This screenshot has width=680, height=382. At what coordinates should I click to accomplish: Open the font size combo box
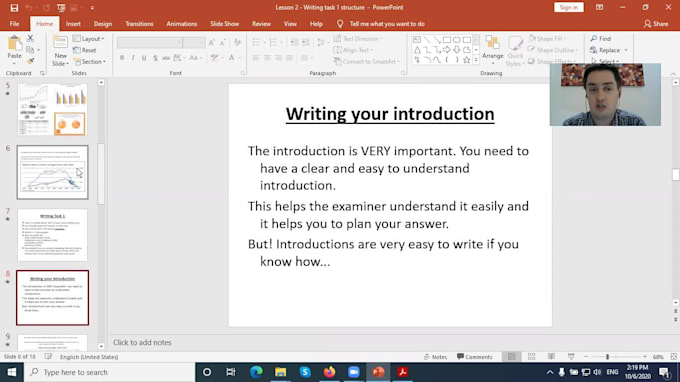click(193, 42)
